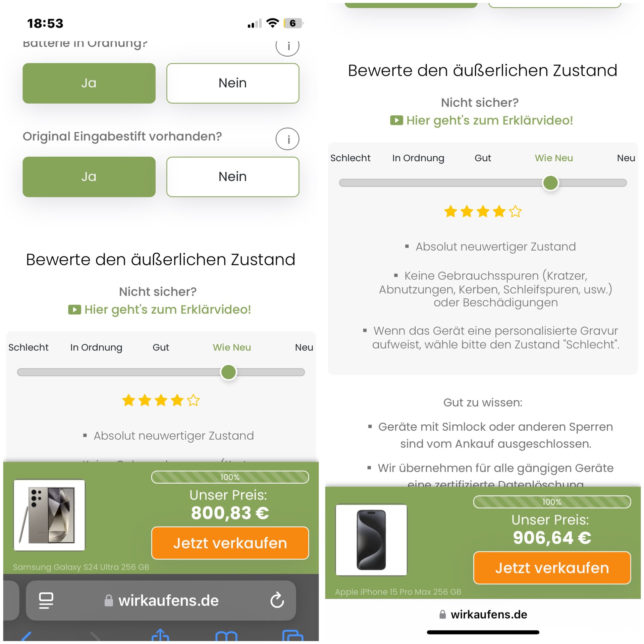Select Nein for Original Eingabestift vorhanden

[232, 177]
